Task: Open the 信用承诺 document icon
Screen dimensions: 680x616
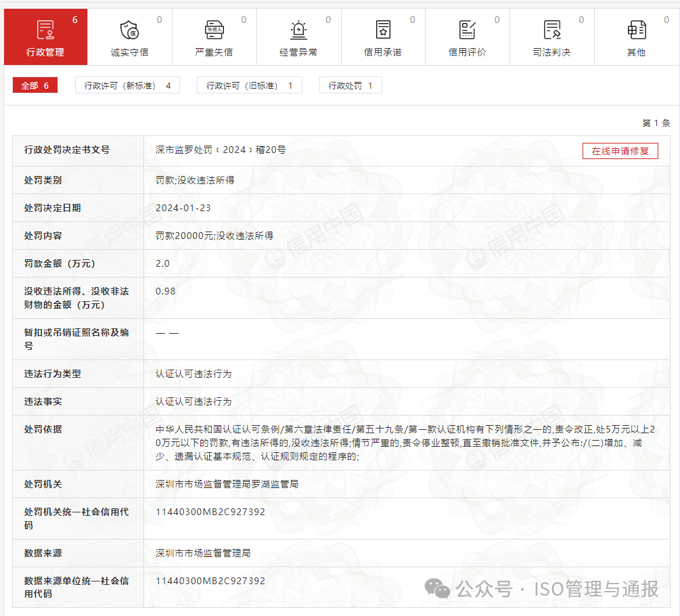Action: [383, 30]
